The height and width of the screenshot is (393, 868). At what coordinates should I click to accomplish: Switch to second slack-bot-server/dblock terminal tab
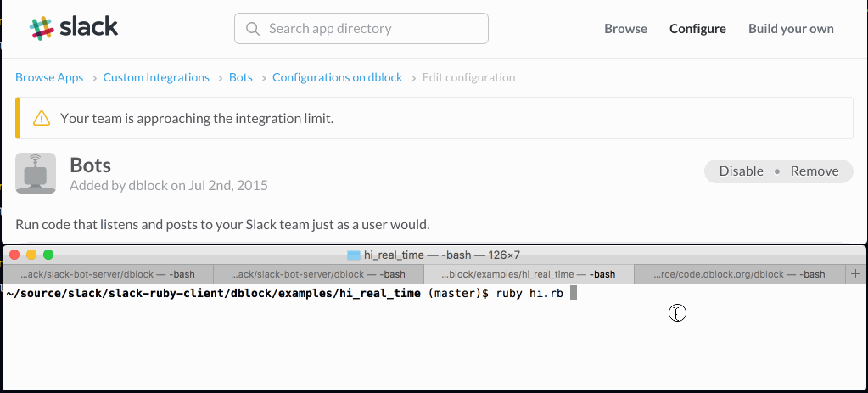pos(318,274)
